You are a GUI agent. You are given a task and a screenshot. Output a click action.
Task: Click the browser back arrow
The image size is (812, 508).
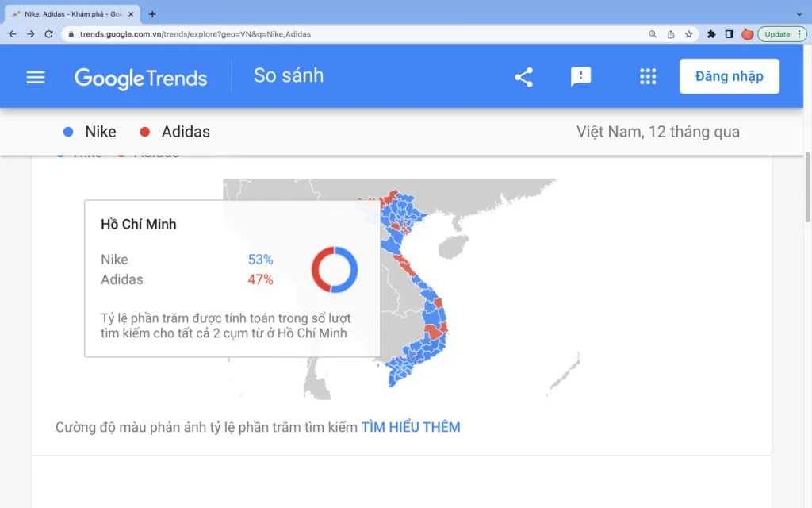point(13,34)
